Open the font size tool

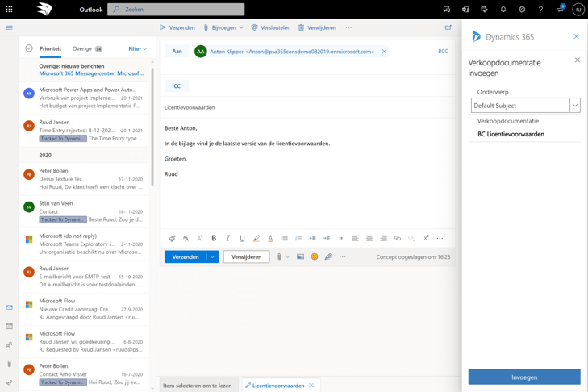[186, 238]
